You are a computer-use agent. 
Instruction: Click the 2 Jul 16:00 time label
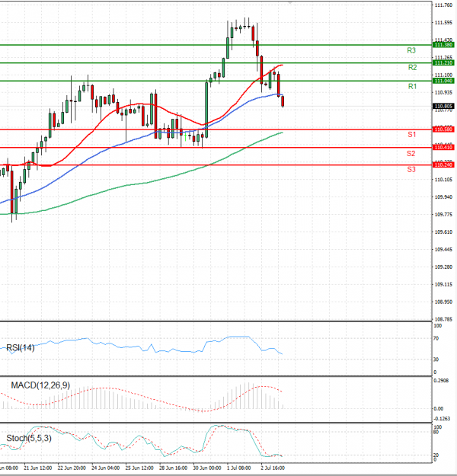[x=273, y=468]
